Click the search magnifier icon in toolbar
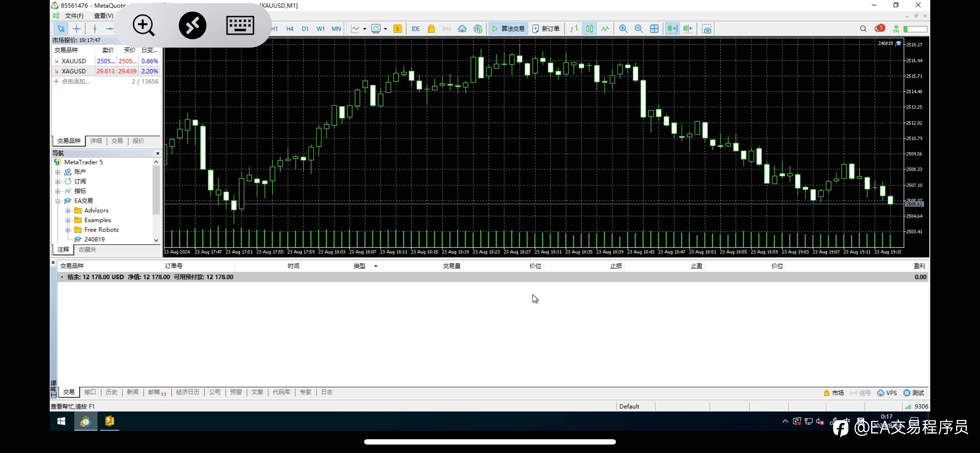980x453 pixels. pyautogui.click(x=863, y=29)
